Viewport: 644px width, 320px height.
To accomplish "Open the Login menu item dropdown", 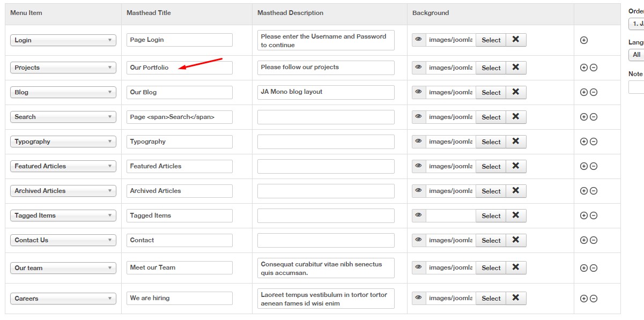I will [x=63, y=40].
